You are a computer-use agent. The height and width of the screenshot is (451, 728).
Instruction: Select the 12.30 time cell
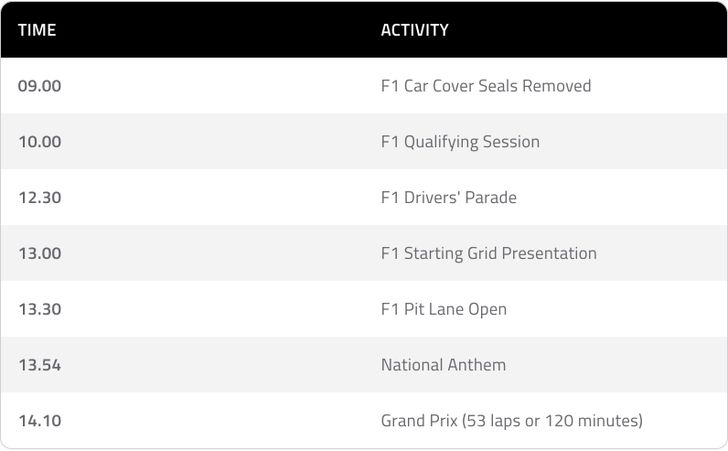click(40, 198)
